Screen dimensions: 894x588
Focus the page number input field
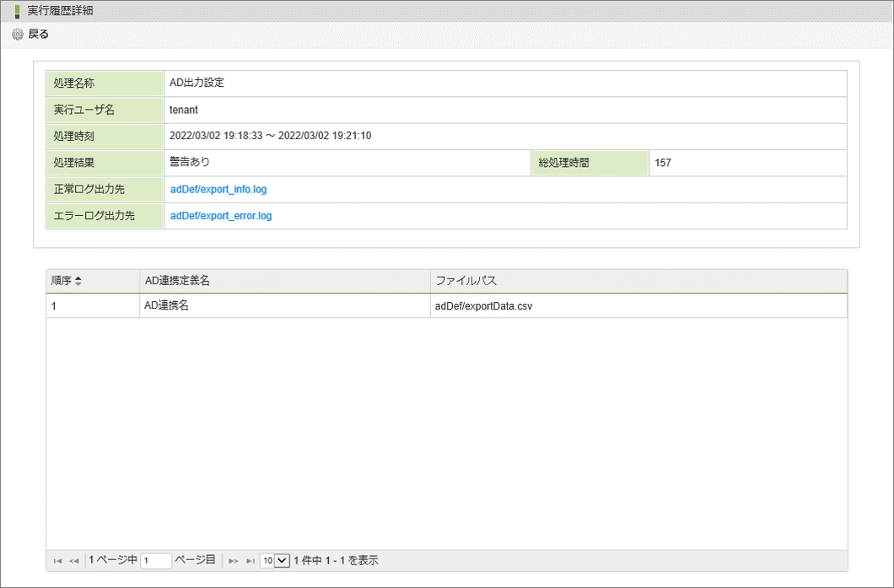157,560
